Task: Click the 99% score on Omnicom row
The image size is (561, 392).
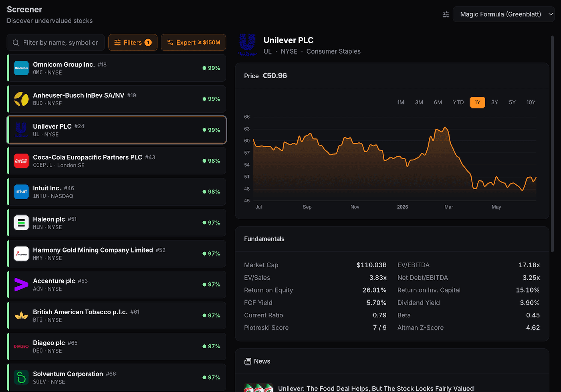Action: click(x=211, y=68)
